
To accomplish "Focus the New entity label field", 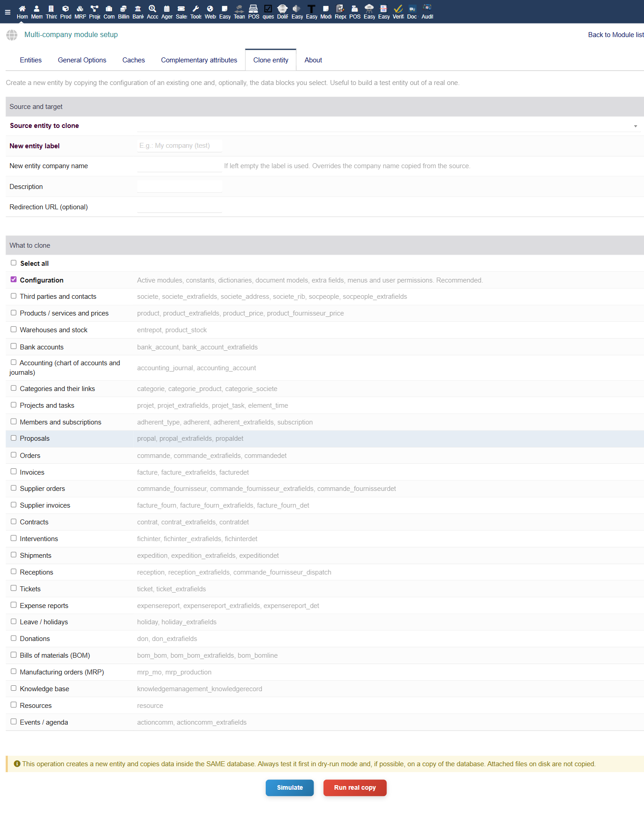I will (x=180, y=146).
